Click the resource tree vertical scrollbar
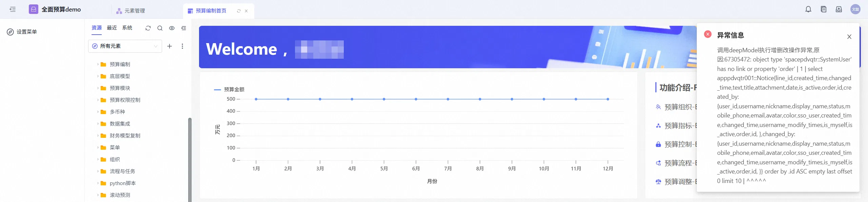The image size is (868, 202). [190, 160]
